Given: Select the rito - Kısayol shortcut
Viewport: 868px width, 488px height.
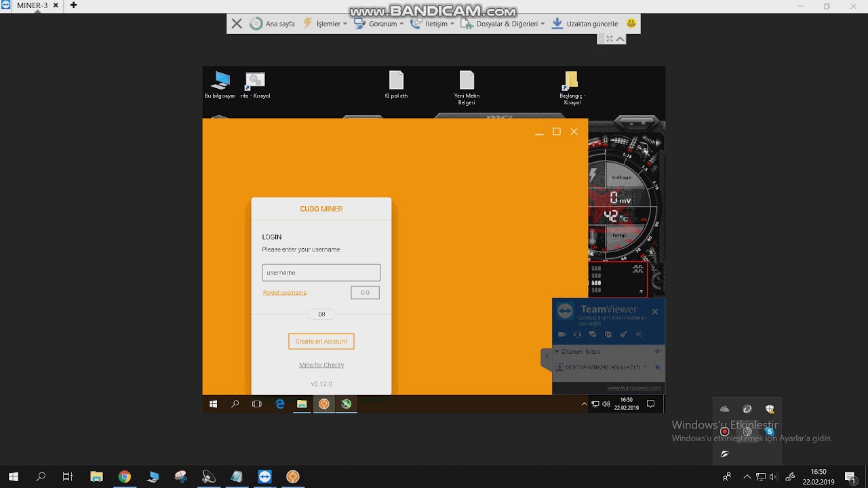Looking at the screenshot, I should click(x=255, y=85).
